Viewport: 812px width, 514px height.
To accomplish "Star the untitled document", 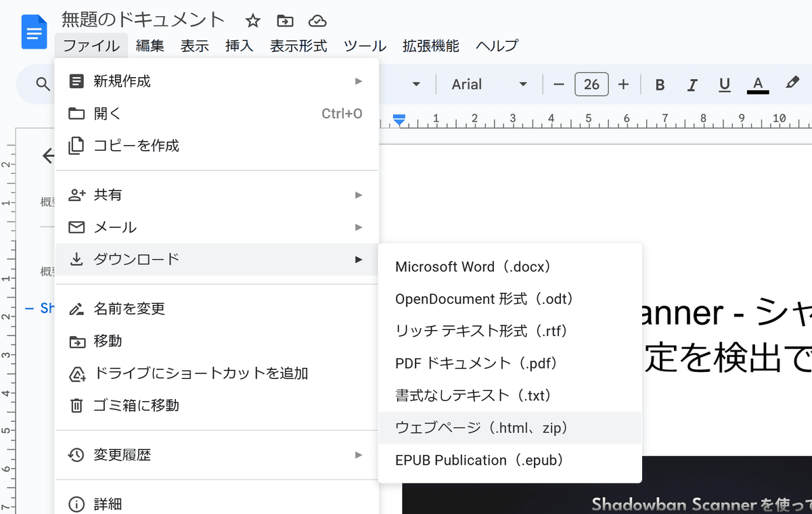I will 253,21.
